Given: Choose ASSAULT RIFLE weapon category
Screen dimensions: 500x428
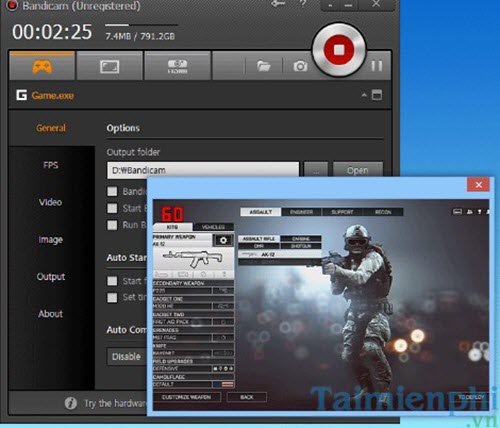Looking at the screenshot, I should (259, 239).
